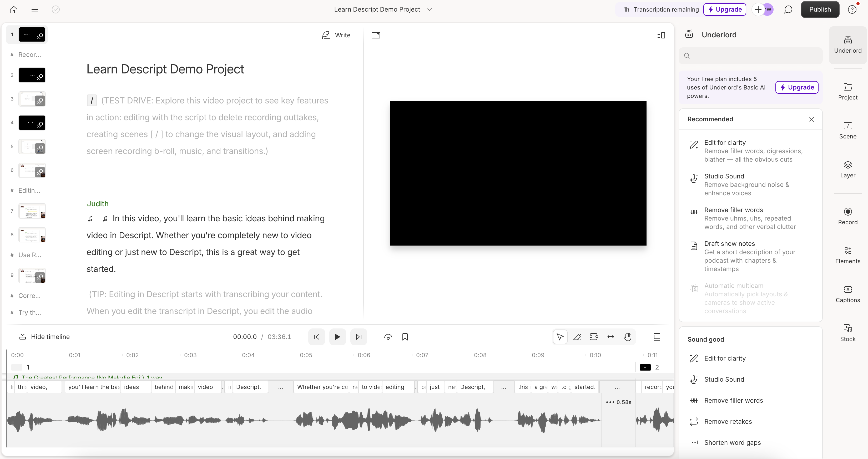Open the Captions sidebar icon
Viewport: 868px width, 459px height.
coord(847,294)
